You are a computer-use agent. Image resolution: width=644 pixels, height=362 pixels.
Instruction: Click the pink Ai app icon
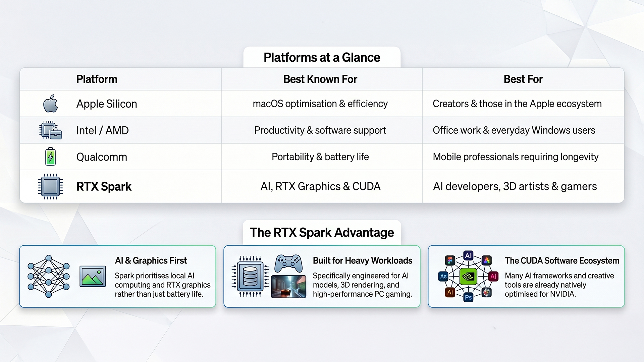coord(493,277)
